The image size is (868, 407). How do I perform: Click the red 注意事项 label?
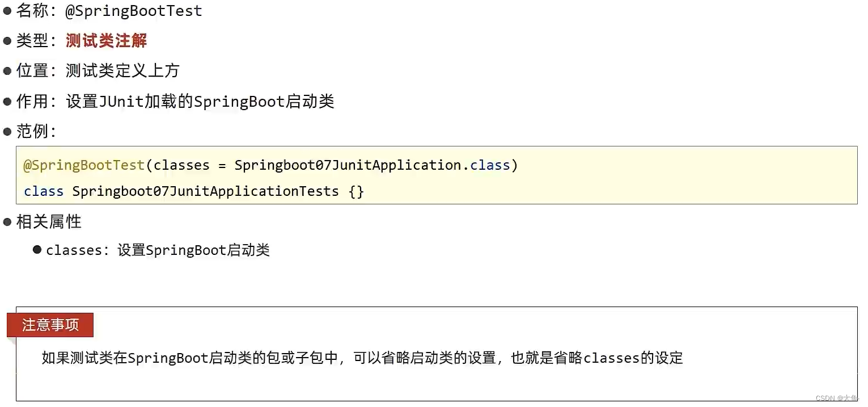[50, 325]
